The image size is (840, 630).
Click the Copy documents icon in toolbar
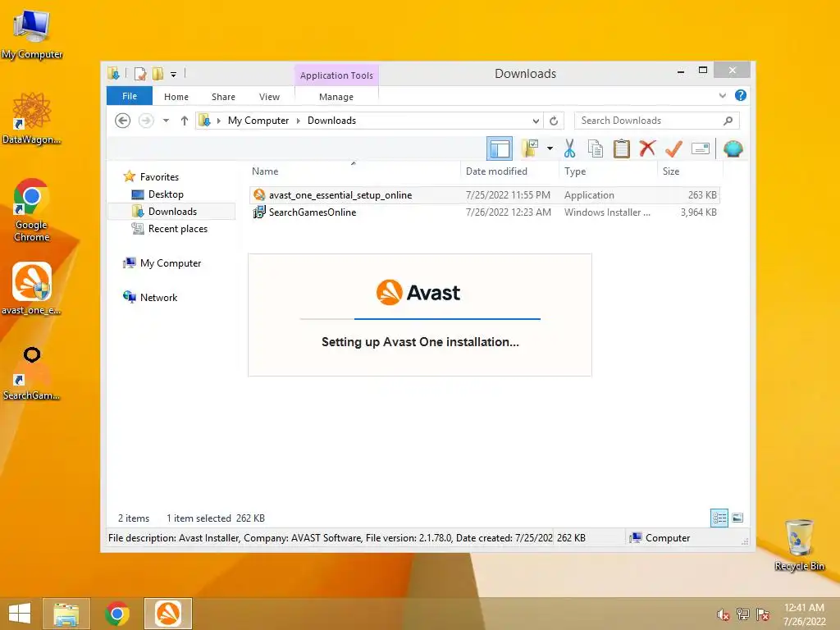coord(596,148)
